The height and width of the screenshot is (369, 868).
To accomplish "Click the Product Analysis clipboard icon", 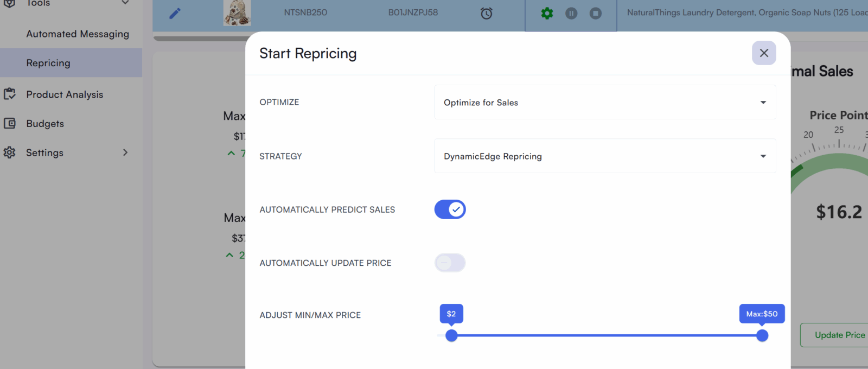I will pyautogui.click(x=10, y=94).
